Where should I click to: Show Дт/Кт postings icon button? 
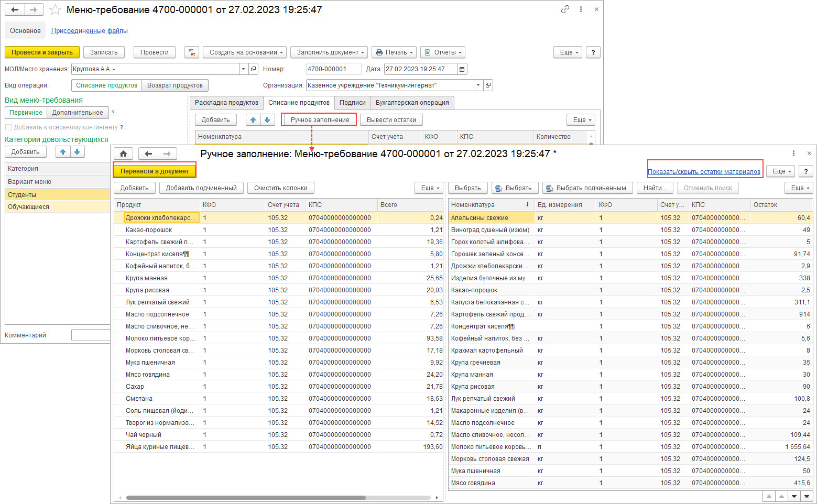[192, 52]
